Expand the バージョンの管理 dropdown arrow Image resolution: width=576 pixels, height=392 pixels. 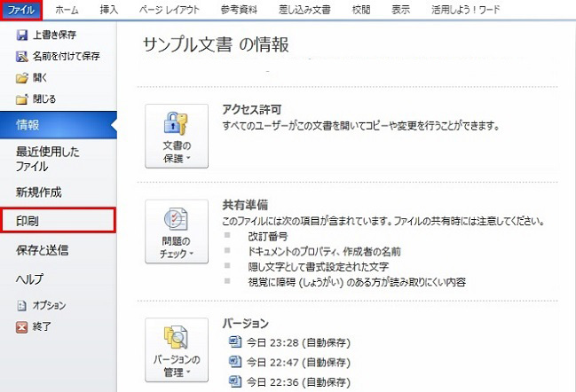click(x=188, y=372)
